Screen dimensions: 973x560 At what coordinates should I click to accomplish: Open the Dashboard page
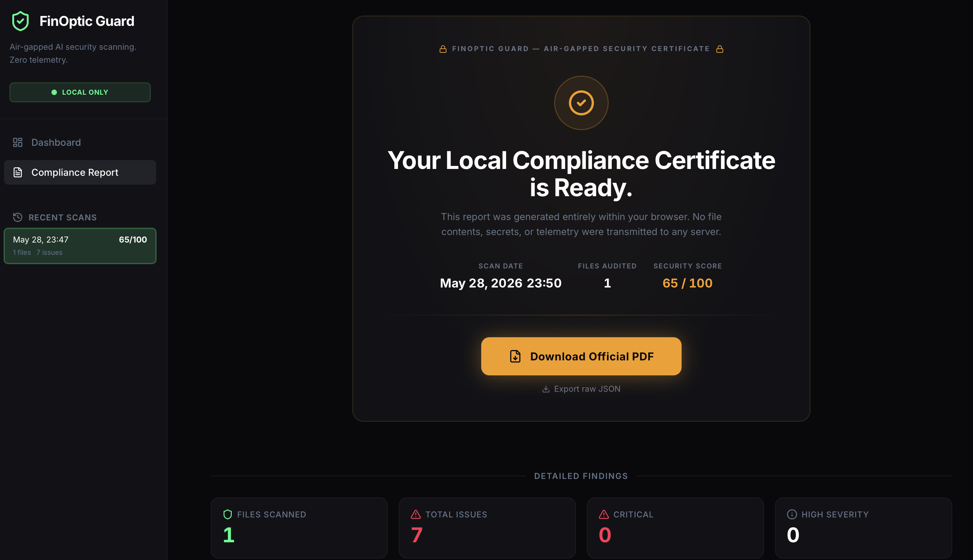[80, 142]
